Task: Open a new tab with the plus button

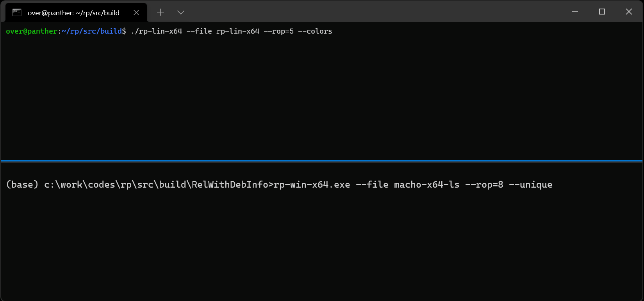Action: 161,13
